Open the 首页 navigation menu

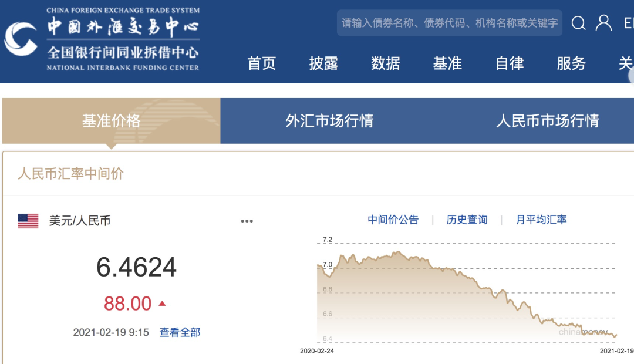coord(262,63)
